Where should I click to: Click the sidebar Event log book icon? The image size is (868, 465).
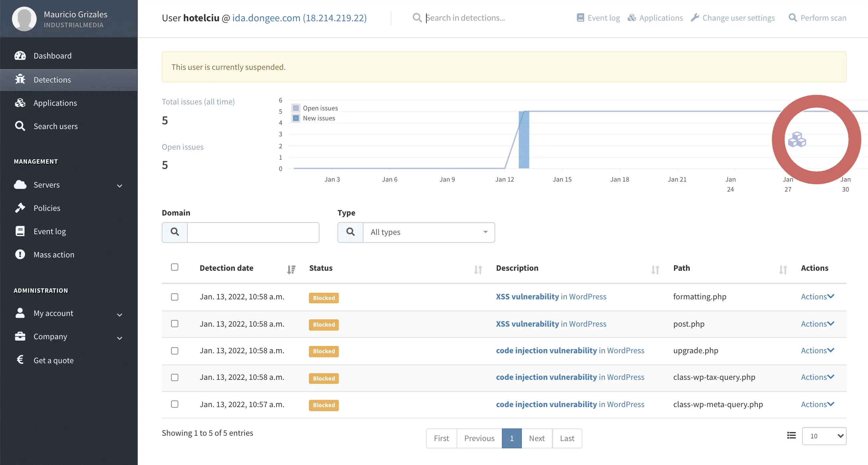coord(20,231)
